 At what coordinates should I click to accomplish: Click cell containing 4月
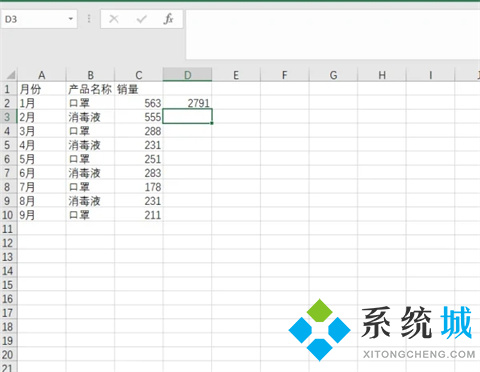coord(42,145)
